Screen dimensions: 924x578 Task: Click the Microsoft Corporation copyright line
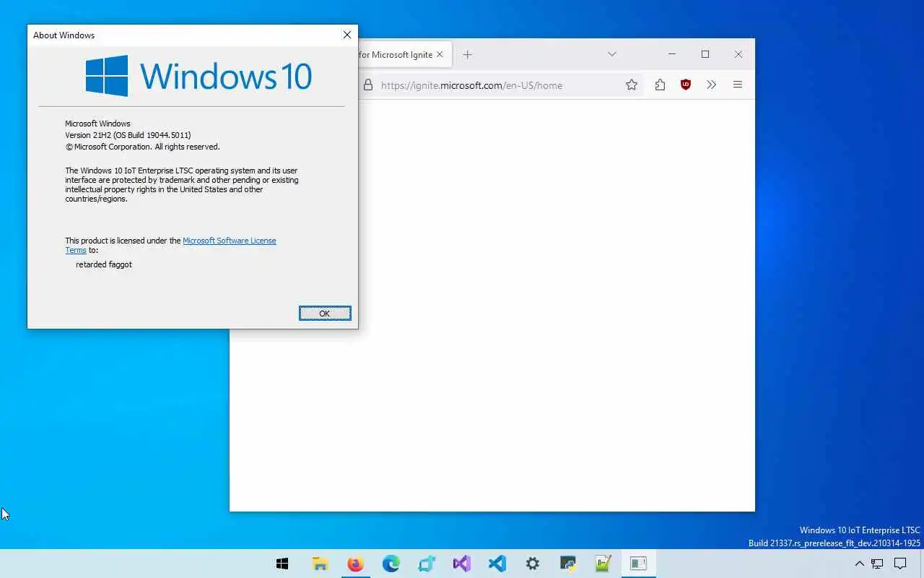click(142, 147)
